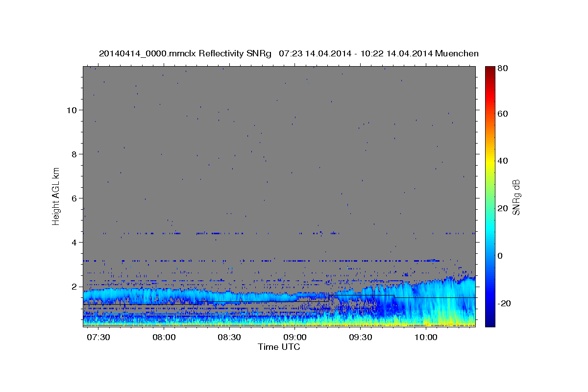Viewport: 588px width, 392px height.
Task: Click the 'SNRg dB' colorbar label
Action: click(x=515, y=197)
